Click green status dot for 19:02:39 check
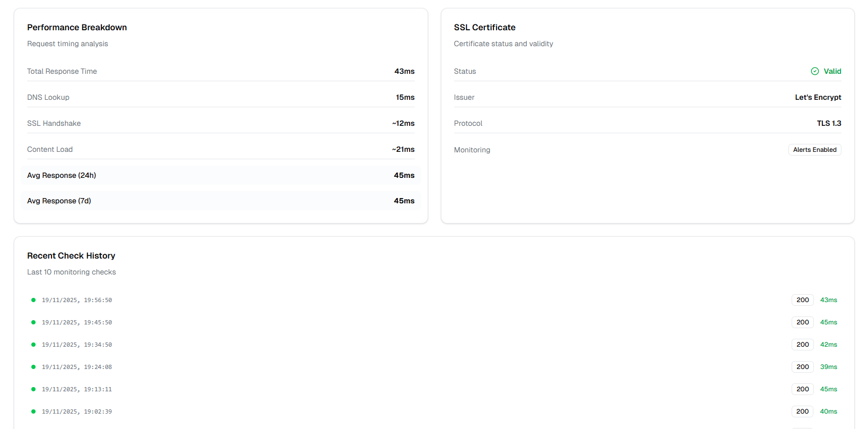The height and width of the screenshot is (429, 868). pos(33,411)
